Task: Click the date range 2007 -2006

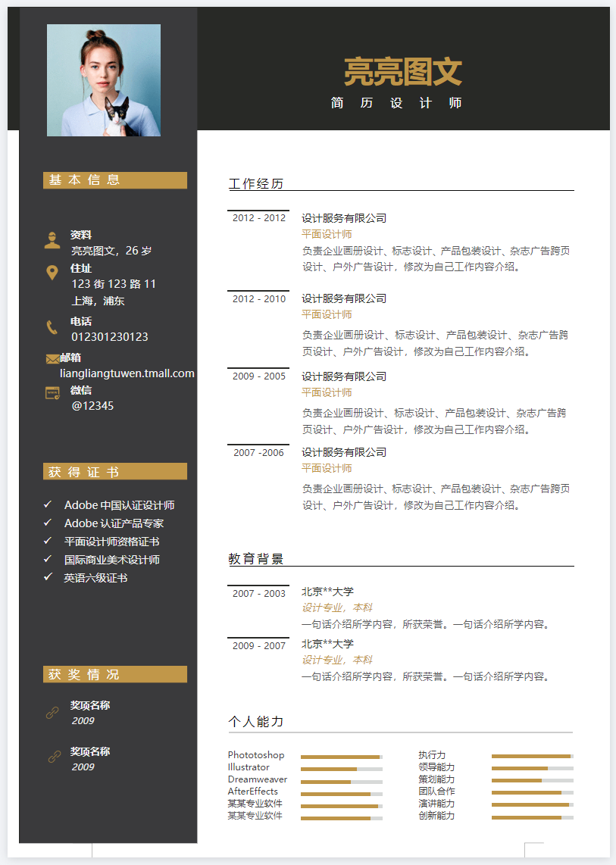Action: 259,453
